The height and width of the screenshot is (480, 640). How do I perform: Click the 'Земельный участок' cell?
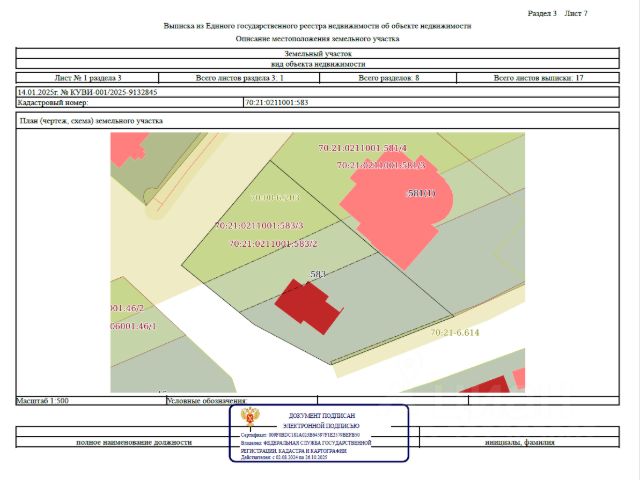point(318,53)
